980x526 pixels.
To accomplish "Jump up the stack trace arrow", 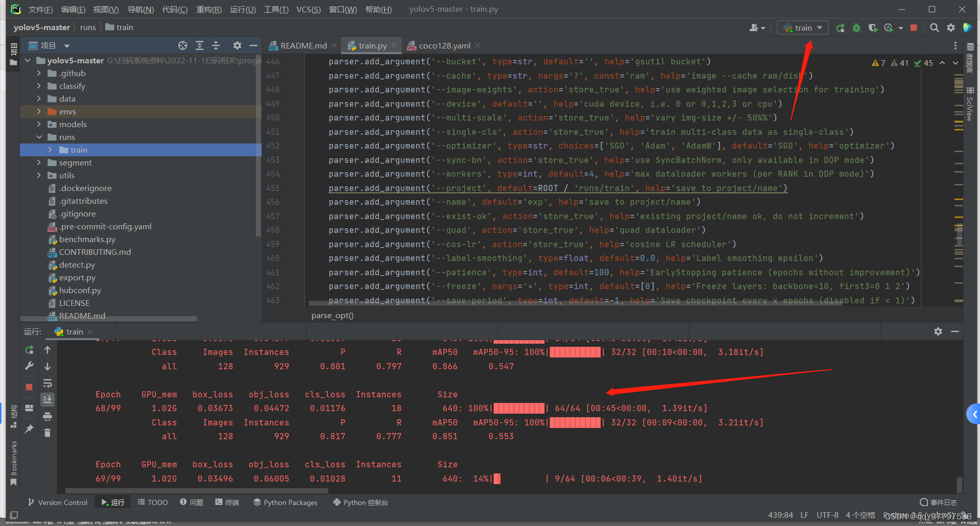I will point(47,350).
